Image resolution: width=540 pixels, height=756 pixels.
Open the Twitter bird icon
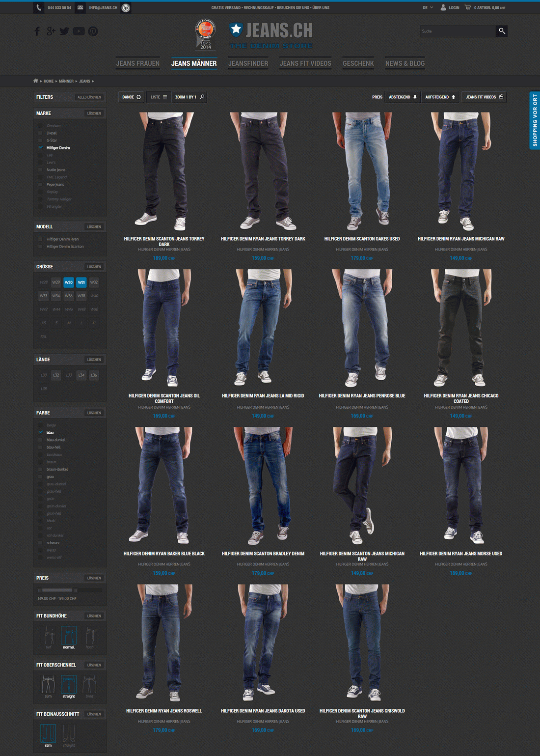[64, 31]
